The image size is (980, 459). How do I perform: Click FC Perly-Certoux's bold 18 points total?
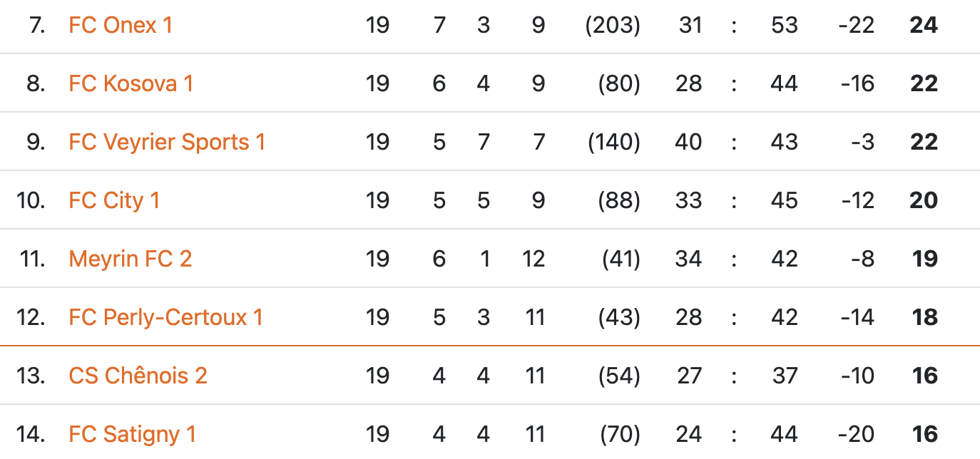tap(924, 318)
